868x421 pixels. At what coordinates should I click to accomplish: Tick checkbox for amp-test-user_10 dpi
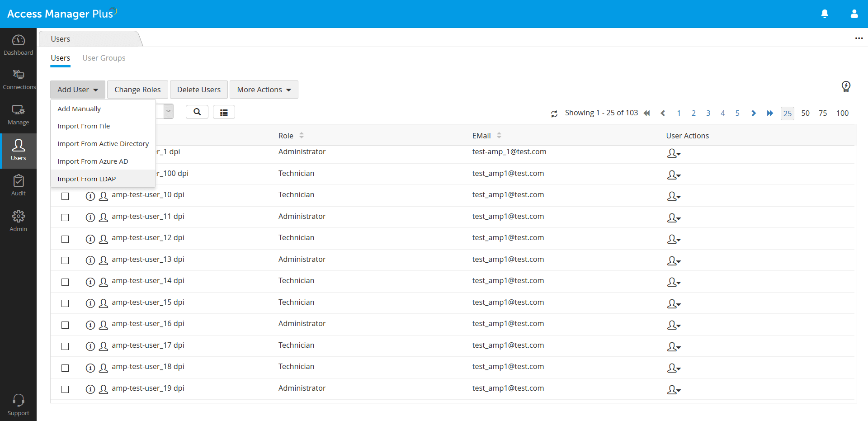65,196
